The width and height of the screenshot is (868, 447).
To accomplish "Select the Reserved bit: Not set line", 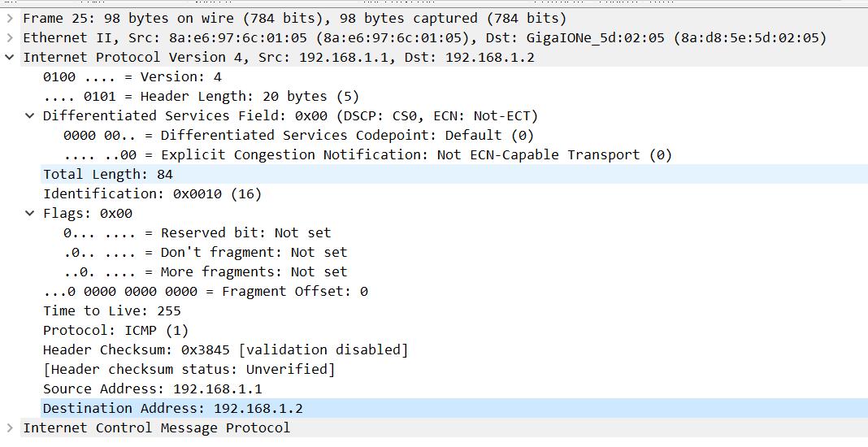I will tap(197, 232).
